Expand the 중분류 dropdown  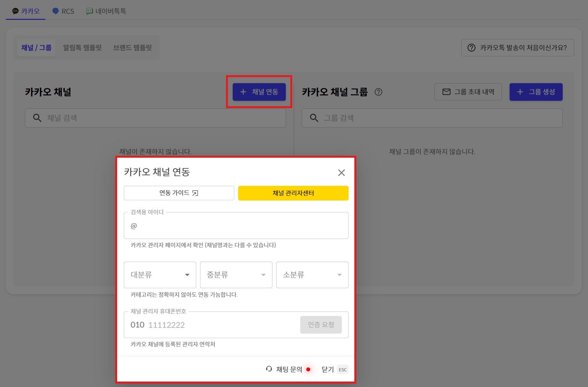[236, 275]
